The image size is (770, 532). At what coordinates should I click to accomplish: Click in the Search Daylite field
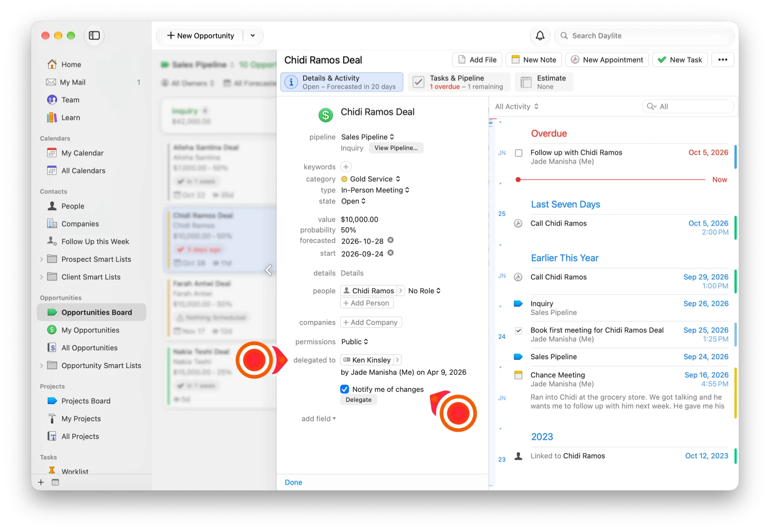pos(644,36)
